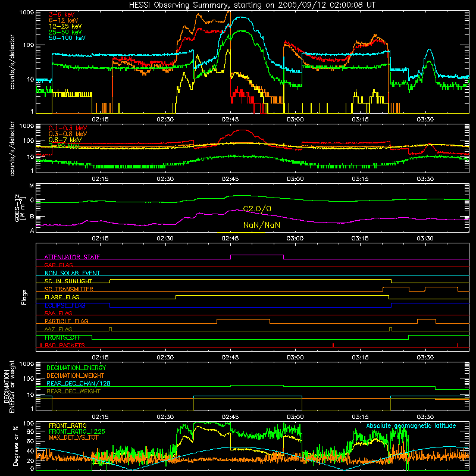Click "03:00" time label under GOES panel
The width and height of the screenshot is (476, 476).
pyautogui.click(x=295, y=239)
